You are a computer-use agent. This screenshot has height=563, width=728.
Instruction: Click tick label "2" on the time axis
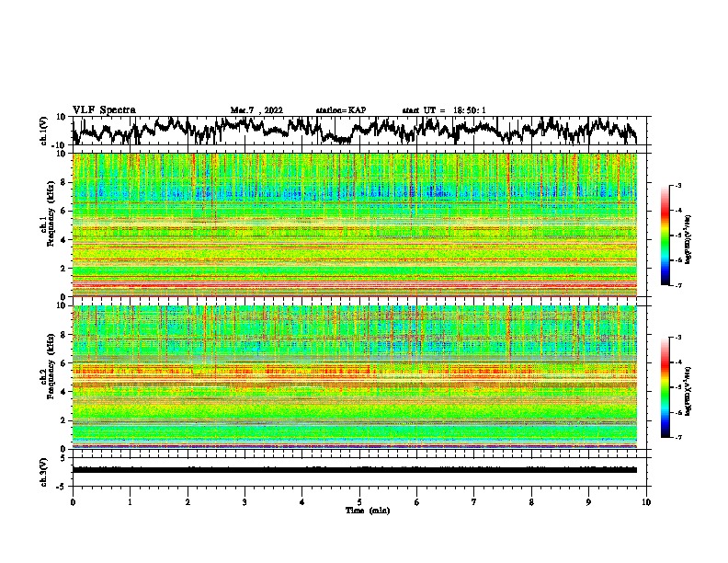pyautogui.click(x=188, y=502)
